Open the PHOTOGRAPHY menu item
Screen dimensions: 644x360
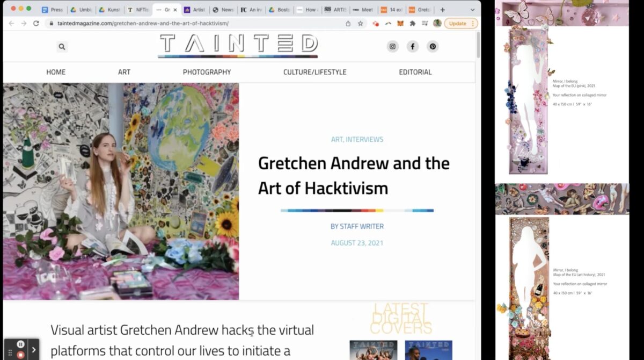(x=207, y=72)
